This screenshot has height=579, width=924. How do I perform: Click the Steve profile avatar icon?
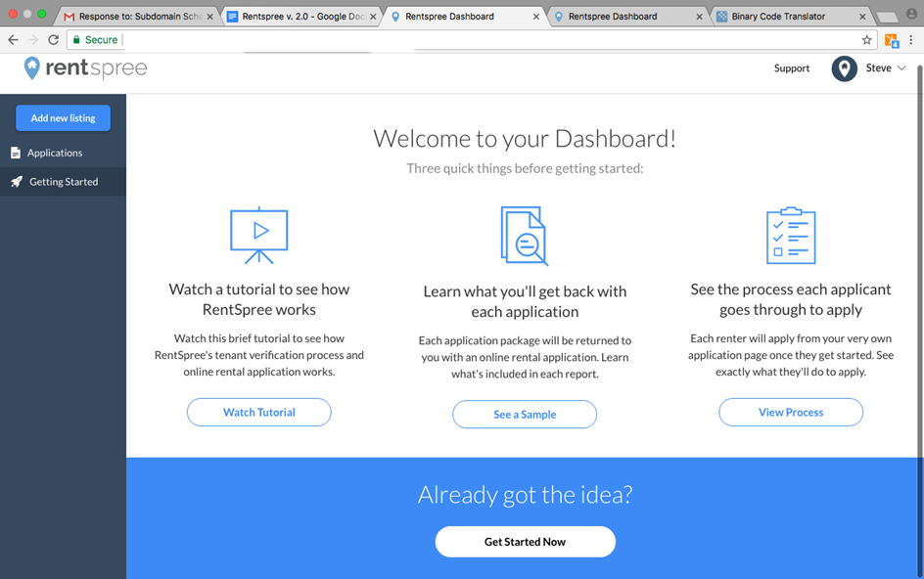pos(844,68)
